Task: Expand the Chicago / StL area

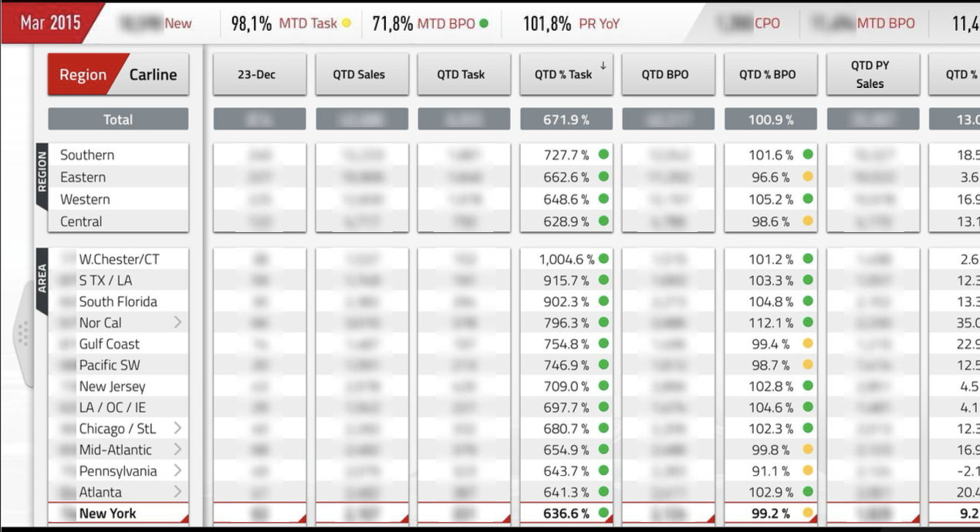Action: 179,428
